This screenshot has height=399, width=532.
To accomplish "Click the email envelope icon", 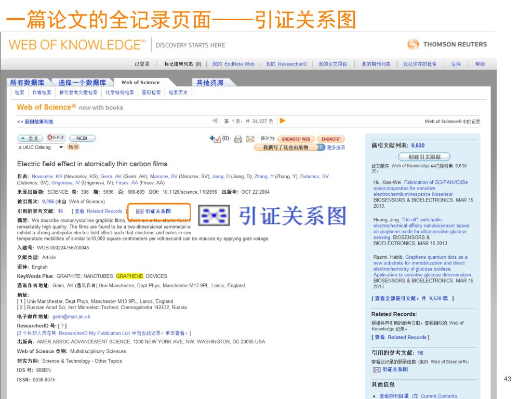I will tap(250, 139).
